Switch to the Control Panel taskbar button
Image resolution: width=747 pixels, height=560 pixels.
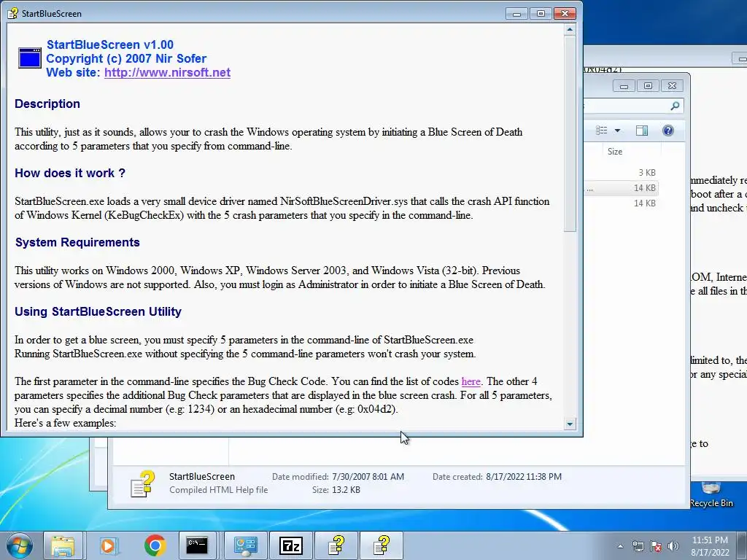click(245, 545)
